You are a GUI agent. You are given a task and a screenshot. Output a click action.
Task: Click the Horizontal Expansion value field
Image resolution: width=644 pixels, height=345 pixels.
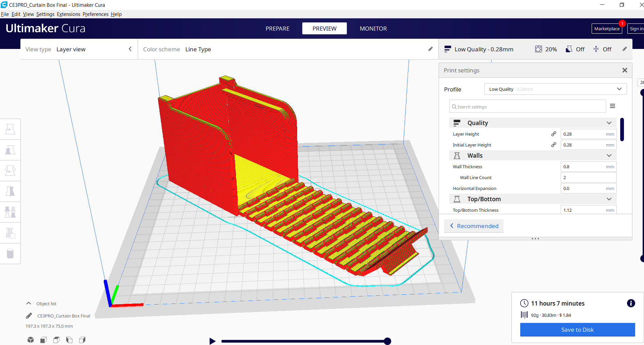pyautogui.click(x=589, y=188)
